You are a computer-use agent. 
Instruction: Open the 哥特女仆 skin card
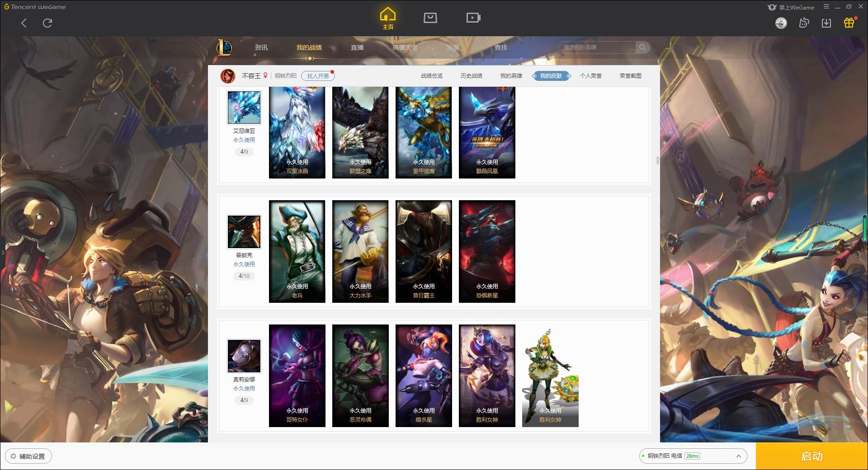click(x=297, y=376)
